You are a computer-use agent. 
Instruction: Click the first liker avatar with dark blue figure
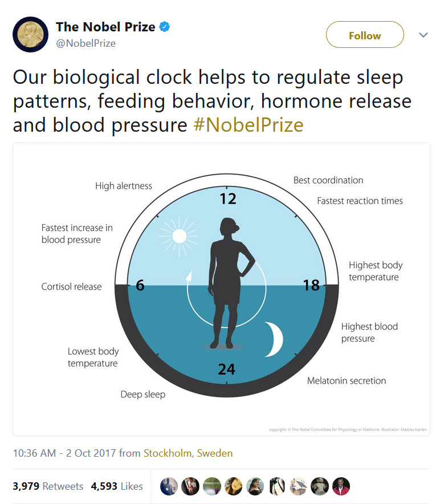[169, 486]
